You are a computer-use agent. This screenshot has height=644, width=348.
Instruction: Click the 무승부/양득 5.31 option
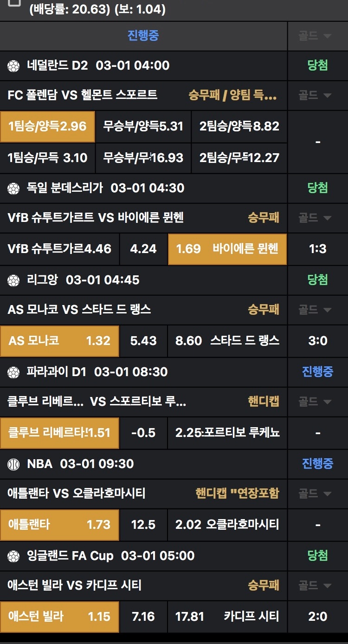coord(143,126)
